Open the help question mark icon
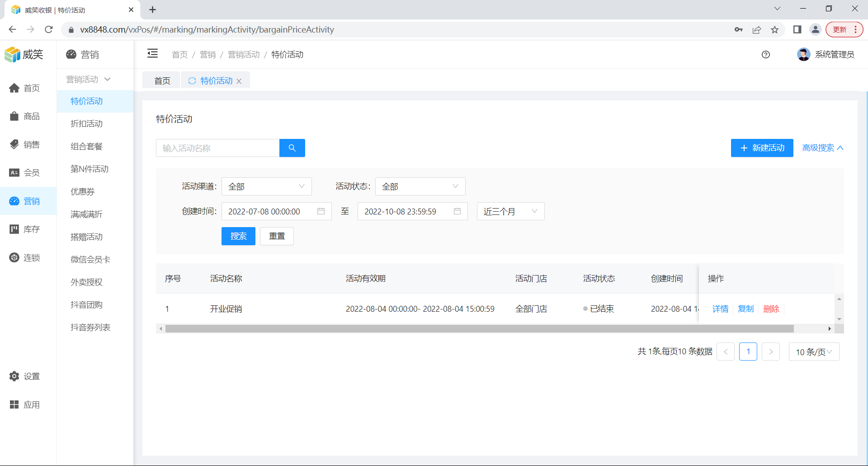 click(765, 55)
